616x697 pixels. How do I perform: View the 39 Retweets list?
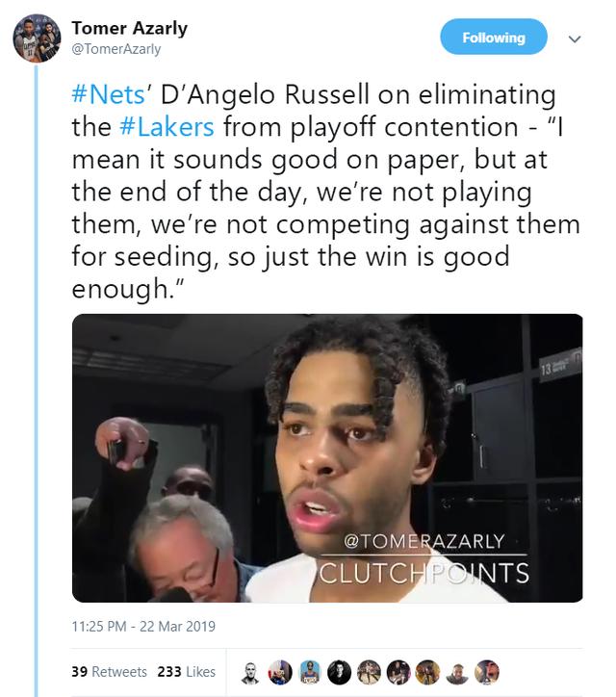click(x=110, y=671)
